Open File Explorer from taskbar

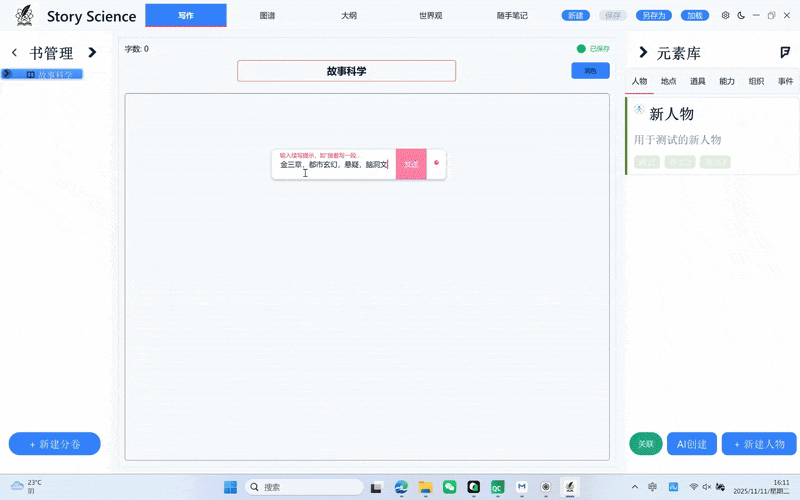426,487
